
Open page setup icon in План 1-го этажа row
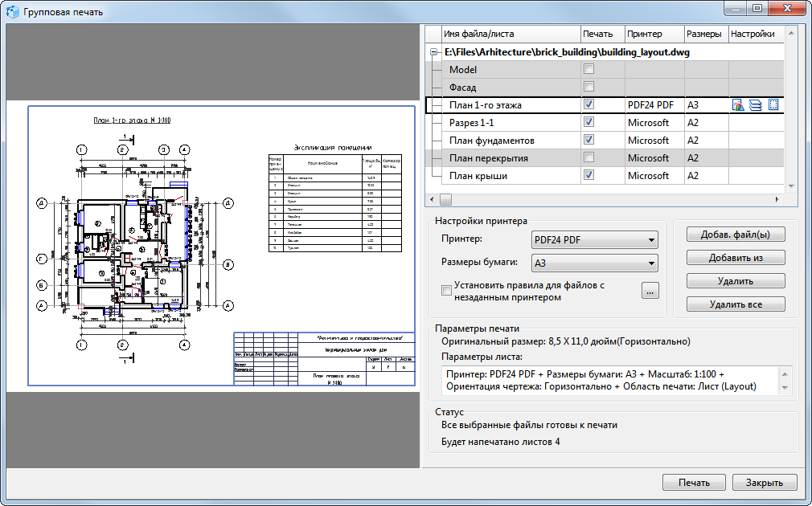(x=738, y=105)
